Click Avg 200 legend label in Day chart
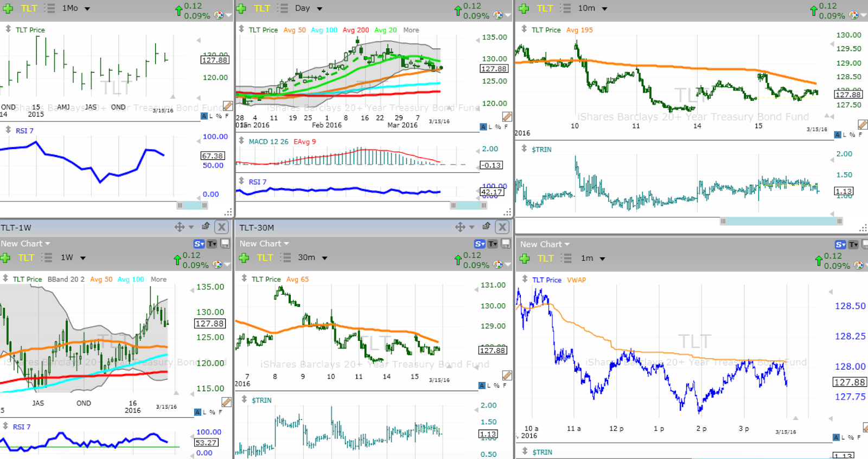This screenshot has height=459, width=868. (356, 30)
